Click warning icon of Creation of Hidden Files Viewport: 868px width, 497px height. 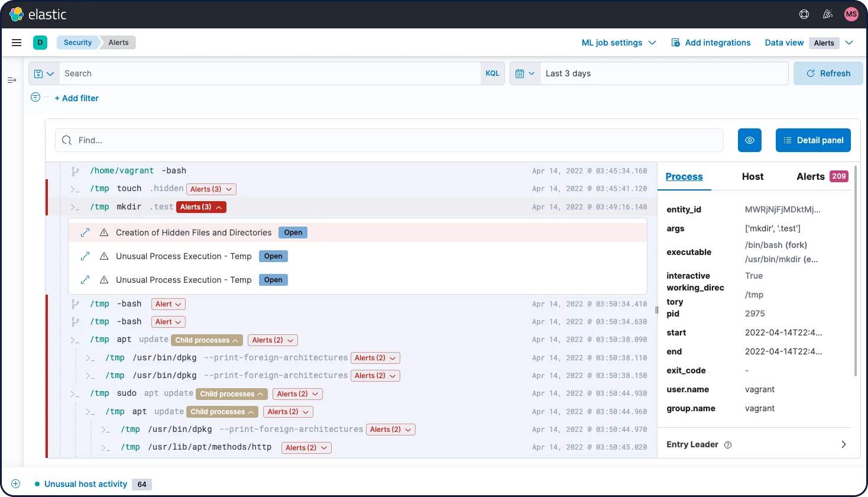pyautogui.click(x=104, y=233)
